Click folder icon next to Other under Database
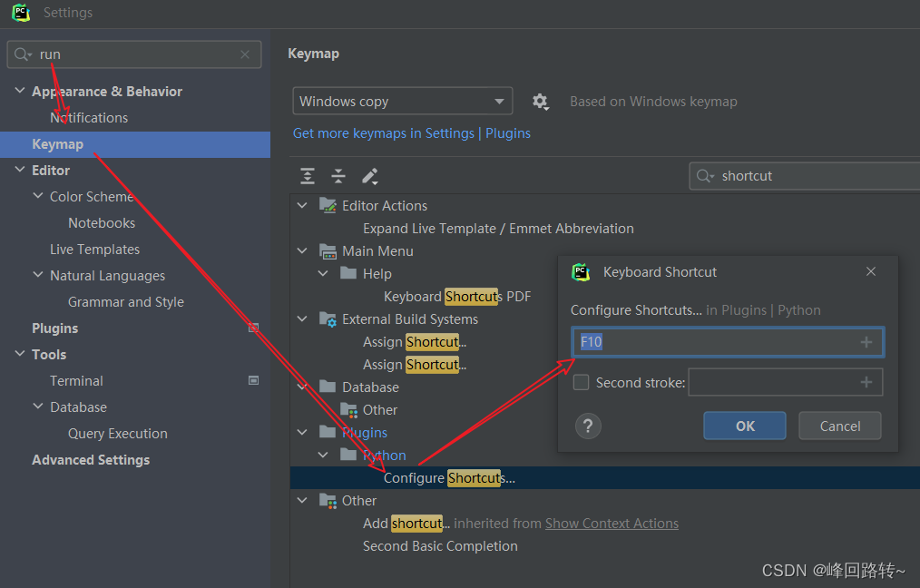The width and height of the screenshot is (920, 588). pyautogui.click(x=348, y=409)
